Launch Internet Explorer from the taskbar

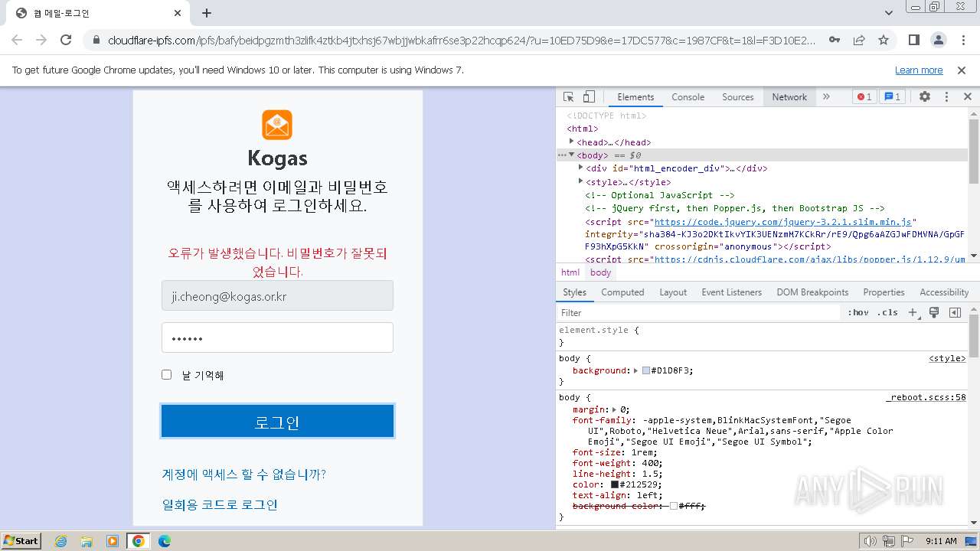click(60, 541)
